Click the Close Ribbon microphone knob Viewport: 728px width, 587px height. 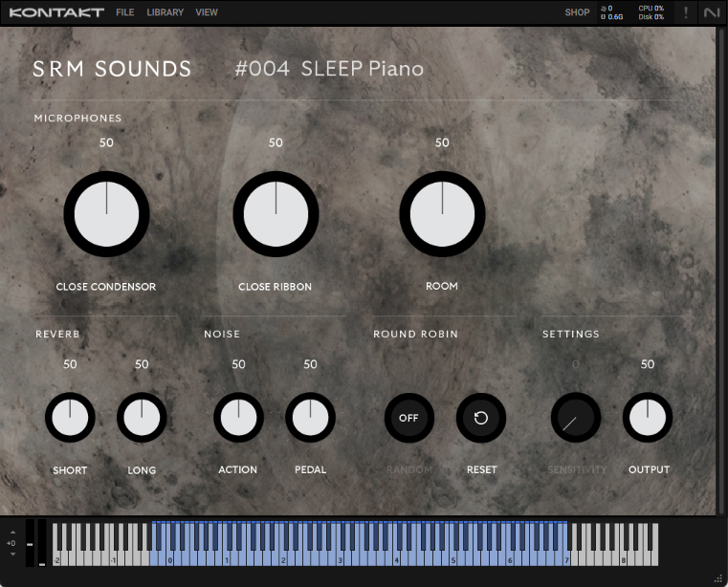pos(276,214)
